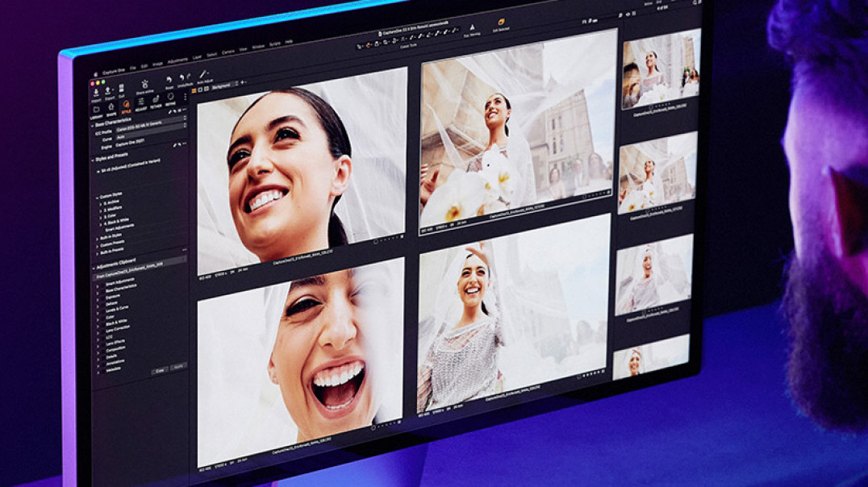This screenshot has width=868, height=487.
Task: Switch to the Shape tool tab
Action: click(x=111, y=110)
